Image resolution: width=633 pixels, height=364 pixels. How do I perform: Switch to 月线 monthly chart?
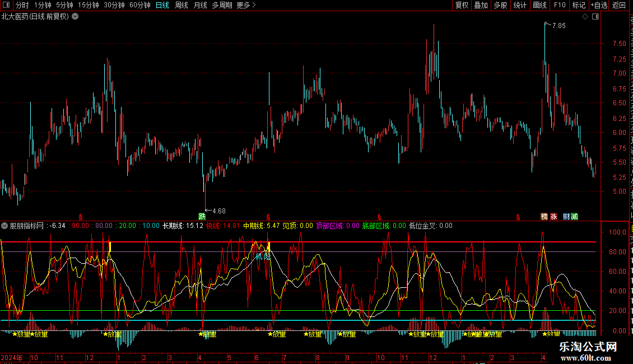point(200,5)
